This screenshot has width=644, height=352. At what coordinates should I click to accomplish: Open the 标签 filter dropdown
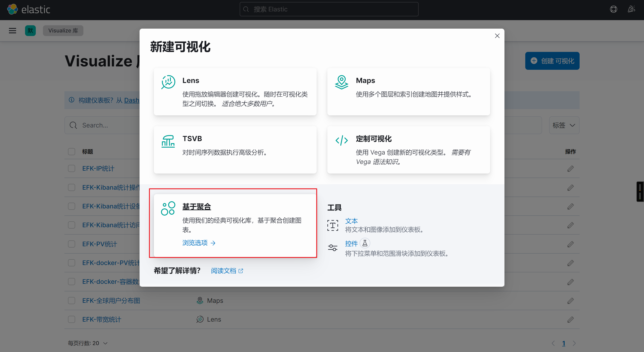pos(564,125)
